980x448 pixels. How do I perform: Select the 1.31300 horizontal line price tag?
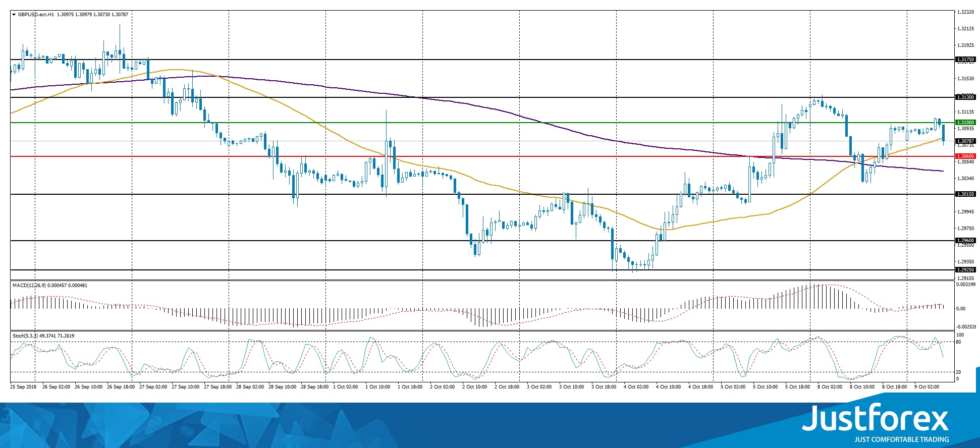(965, 97)
